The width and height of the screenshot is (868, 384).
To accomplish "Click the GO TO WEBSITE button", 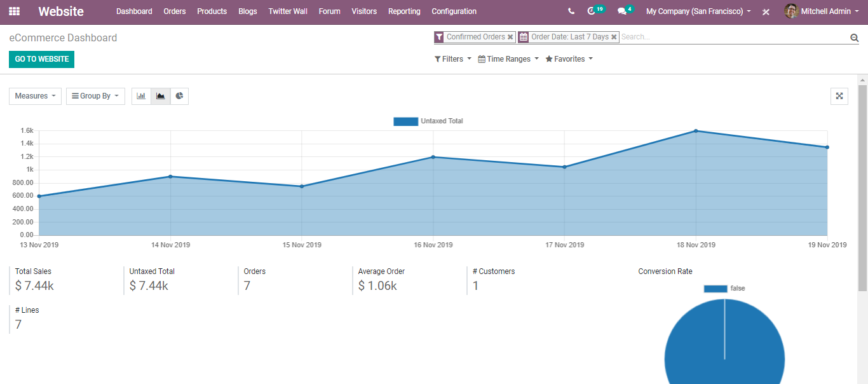I will [42, 59].
